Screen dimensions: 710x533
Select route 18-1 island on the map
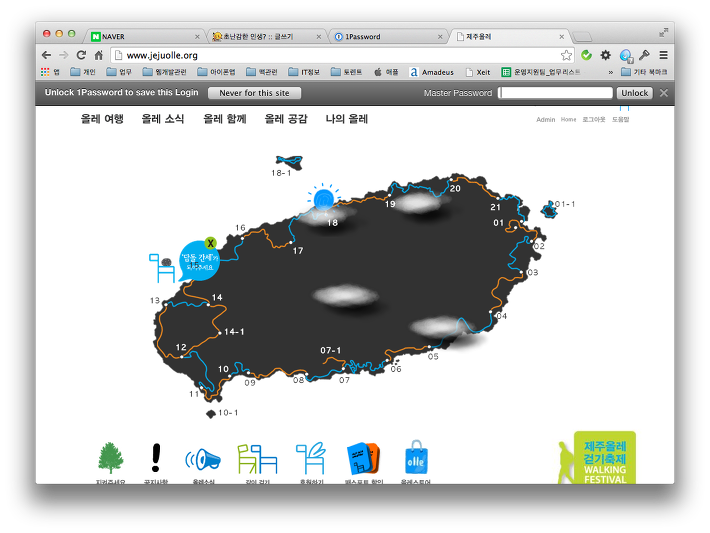289,162
